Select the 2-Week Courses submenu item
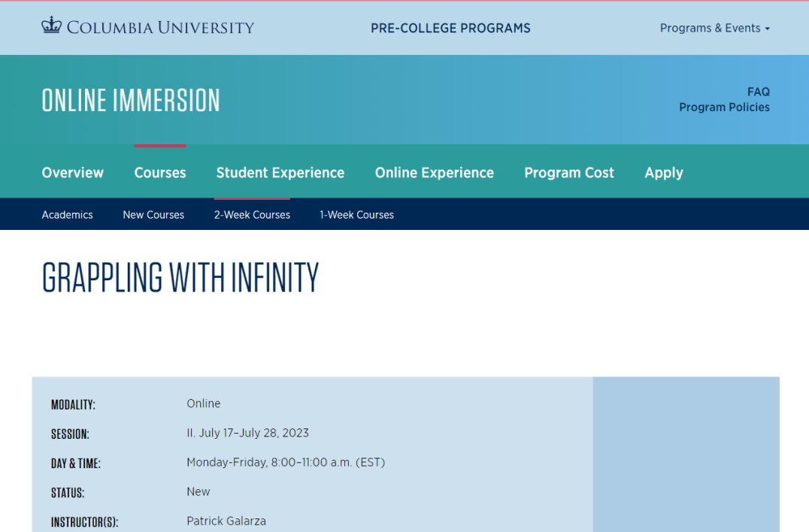Screen dimensions: 809x532 pos(253,215)
